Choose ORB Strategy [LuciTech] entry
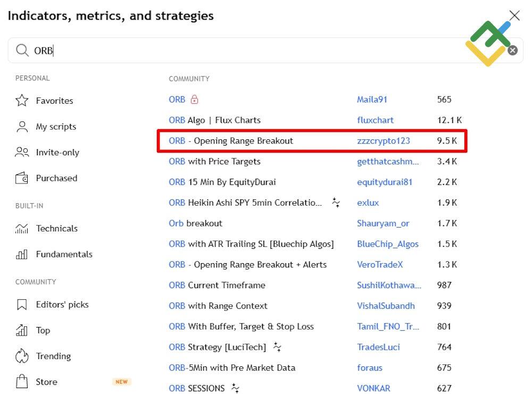532x394 pixels. click(217, 347)
